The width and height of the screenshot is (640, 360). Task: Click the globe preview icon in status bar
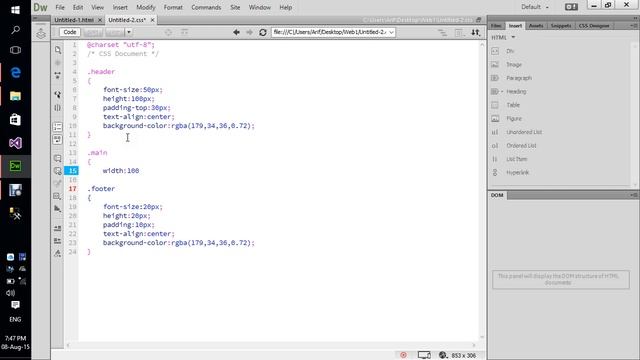point(443,355)
